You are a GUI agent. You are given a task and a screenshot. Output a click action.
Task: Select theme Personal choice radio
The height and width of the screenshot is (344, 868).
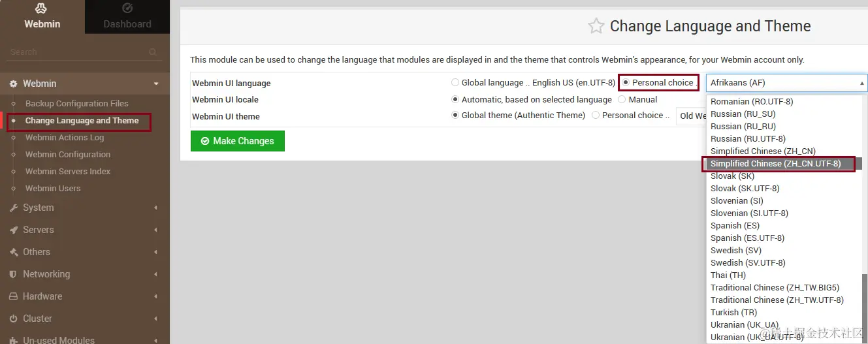[x=596, y=116]
